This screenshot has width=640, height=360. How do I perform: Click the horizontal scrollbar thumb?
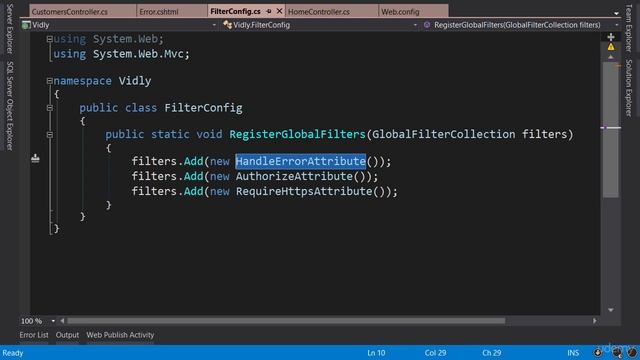(x=286, y=321)
